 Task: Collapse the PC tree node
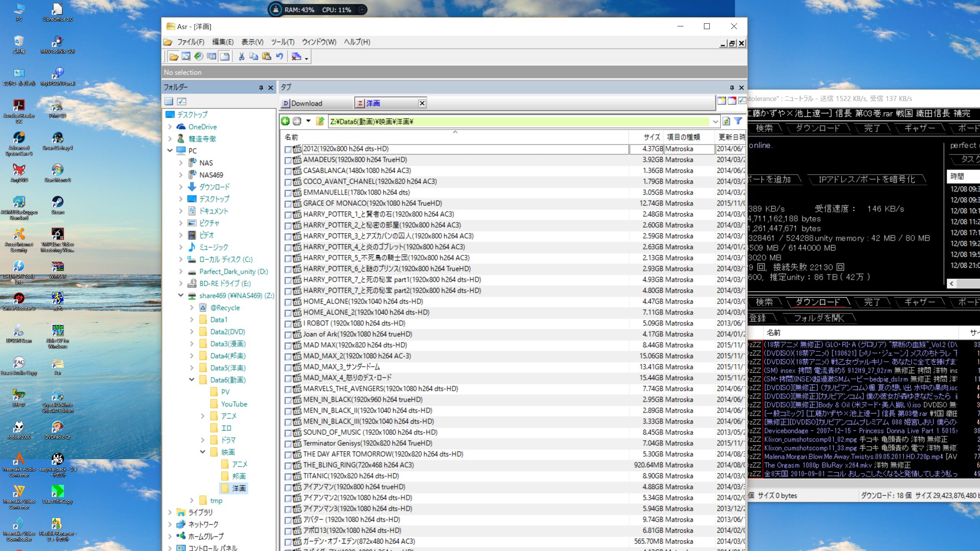click(170, 151)
